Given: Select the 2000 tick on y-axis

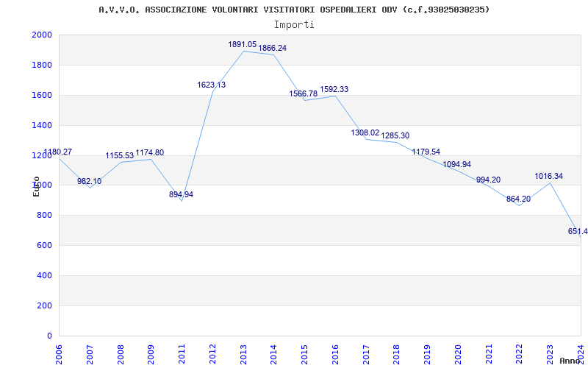Looking at the screenshot, I should point(42,35).
